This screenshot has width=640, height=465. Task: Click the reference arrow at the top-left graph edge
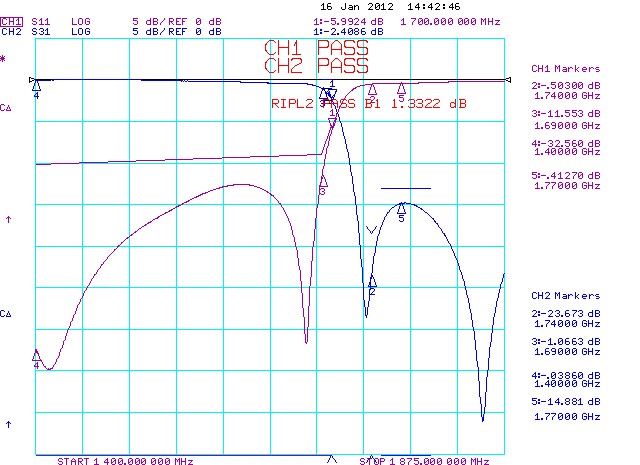33,79
